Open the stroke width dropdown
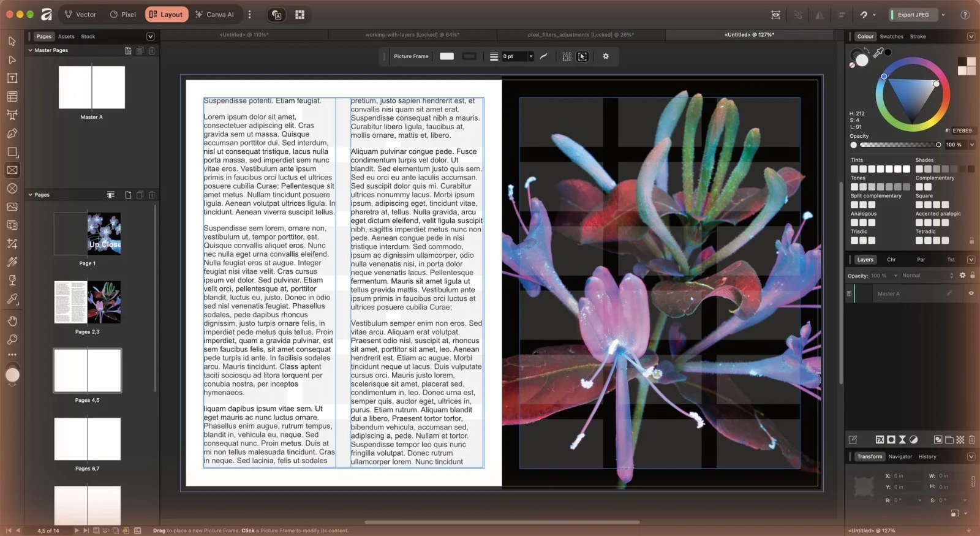This screenshot has height=536, width=980. pyautogui.click(x=530, y=56)
